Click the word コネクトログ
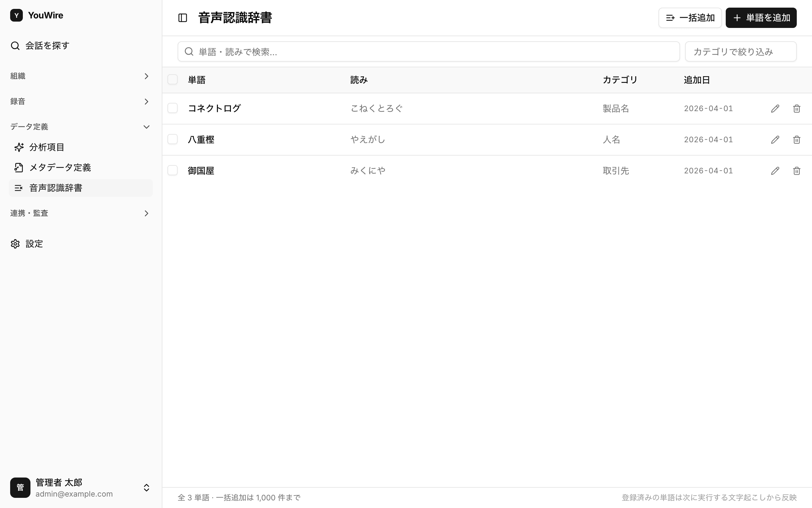The height and width of the screenshot is (508, 812). (214, 109)
